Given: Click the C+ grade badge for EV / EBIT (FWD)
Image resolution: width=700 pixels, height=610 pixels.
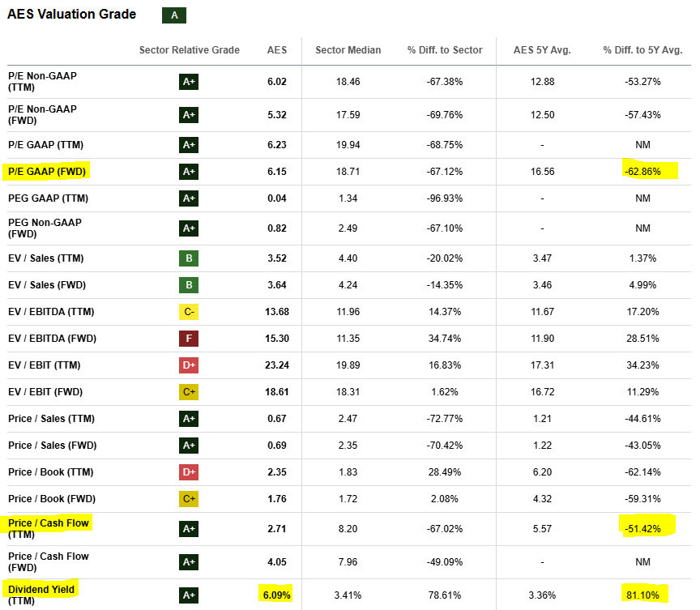Looking at the screenshot, I should click(189, 392).
